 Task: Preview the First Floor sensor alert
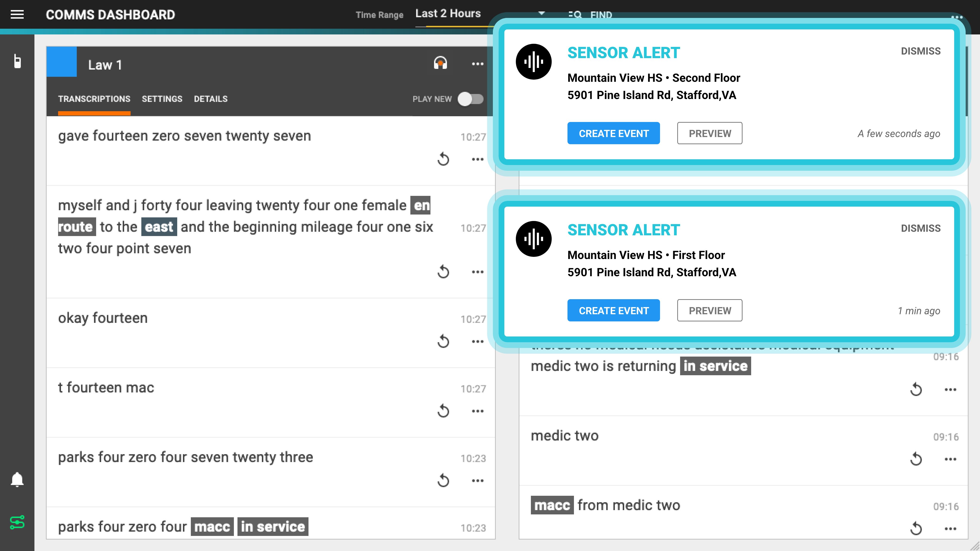710,310
